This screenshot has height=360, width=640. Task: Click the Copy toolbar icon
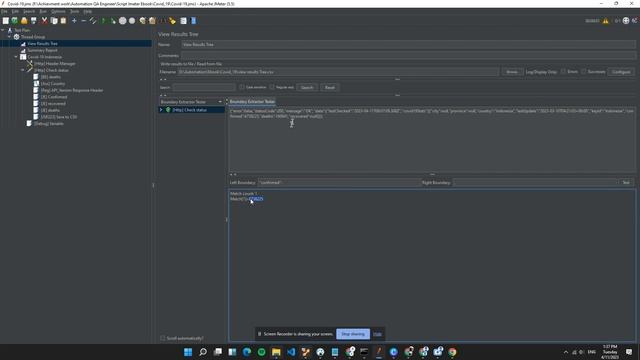[54, 21]
